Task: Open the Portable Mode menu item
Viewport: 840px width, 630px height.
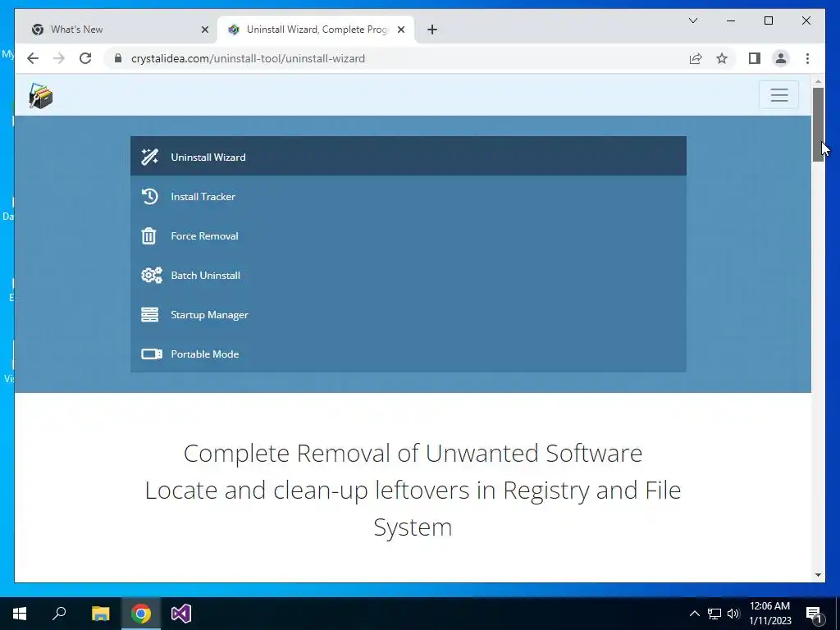Action: tap(409, 354)
